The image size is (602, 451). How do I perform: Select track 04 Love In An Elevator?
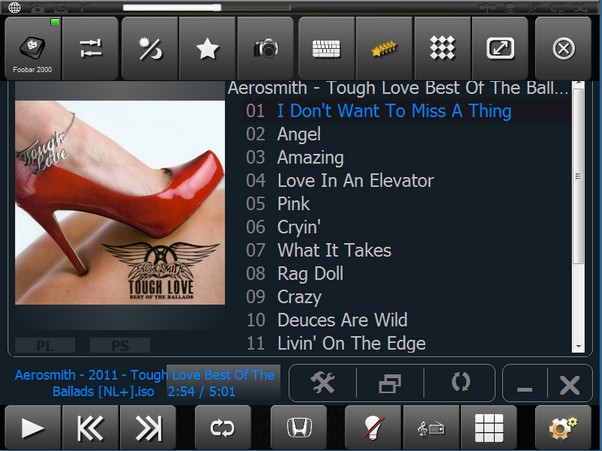[x=407, y=181]
